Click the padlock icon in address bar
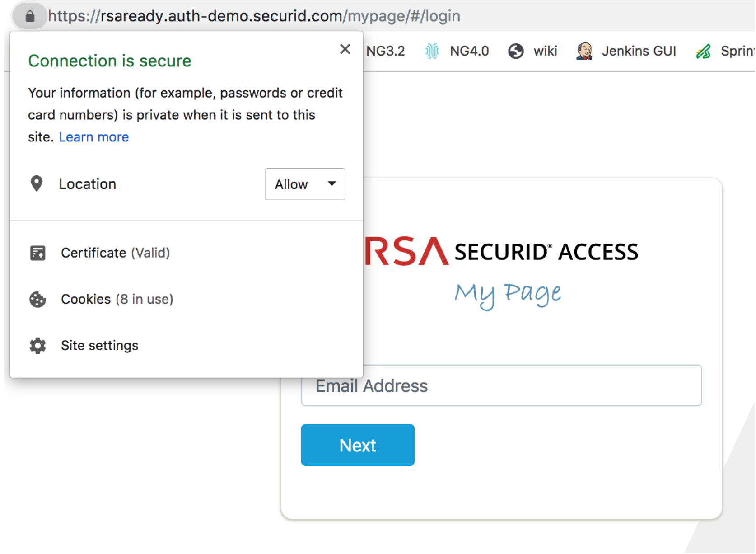This screenshot has height=554, width=756. pyautogui.click(x=30, y=16)
